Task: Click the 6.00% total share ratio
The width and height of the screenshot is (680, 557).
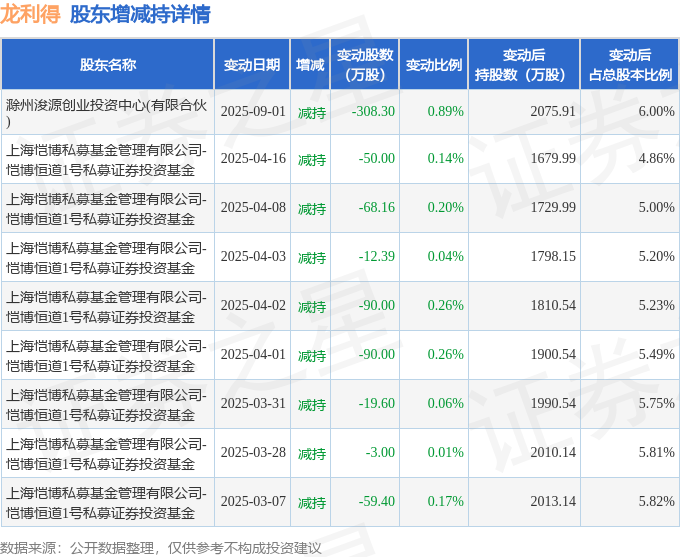Action: click(656, 111)
